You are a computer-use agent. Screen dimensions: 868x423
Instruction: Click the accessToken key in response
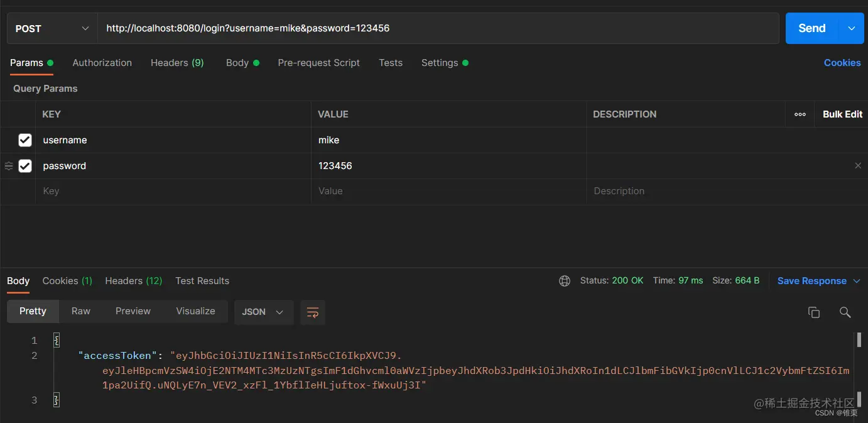pyautogui.click(x=117, y=356)
